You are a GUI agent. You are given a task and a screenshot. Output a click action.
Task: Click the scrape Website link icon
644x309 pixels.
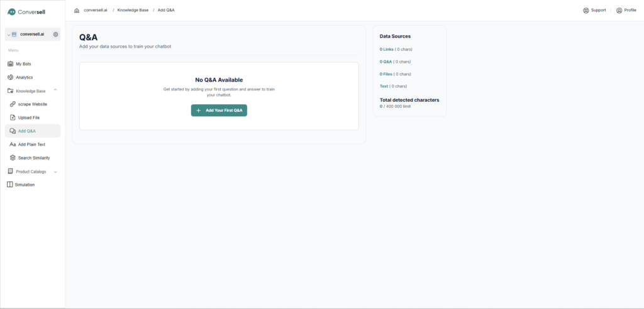pos(13,104)
